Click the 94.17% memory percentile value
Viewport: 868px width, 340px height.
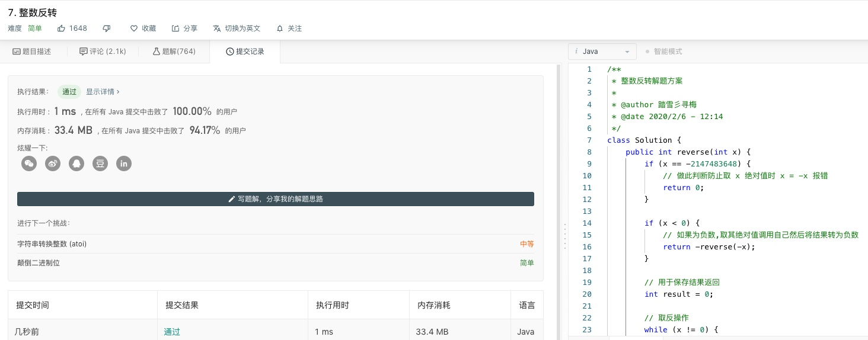205,130
